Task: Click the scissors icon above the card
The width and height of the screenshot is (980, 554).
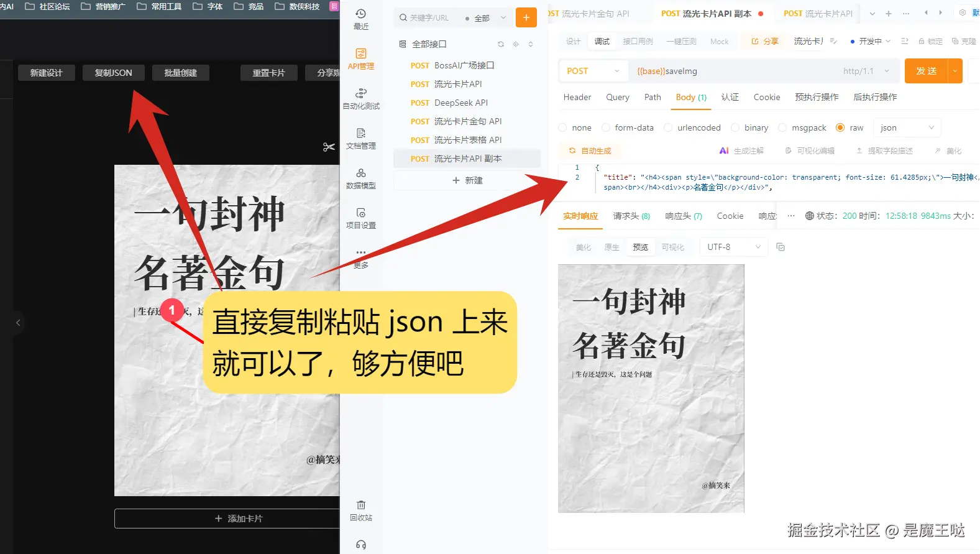Action: [x=329, y=147]
